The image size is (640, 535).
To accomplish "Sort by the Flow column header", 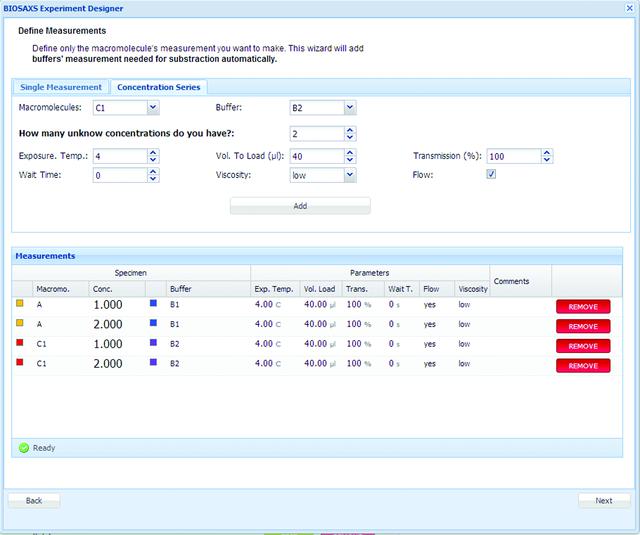I will 437,289.
